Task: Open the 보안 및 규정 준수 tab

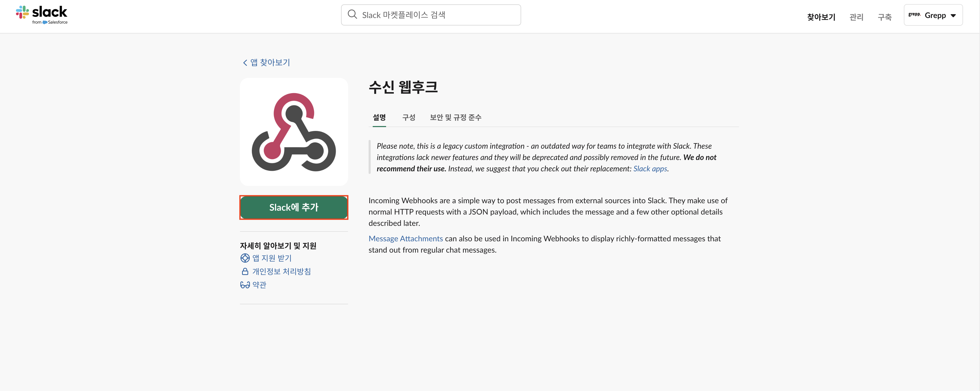Action: [455, 118]
